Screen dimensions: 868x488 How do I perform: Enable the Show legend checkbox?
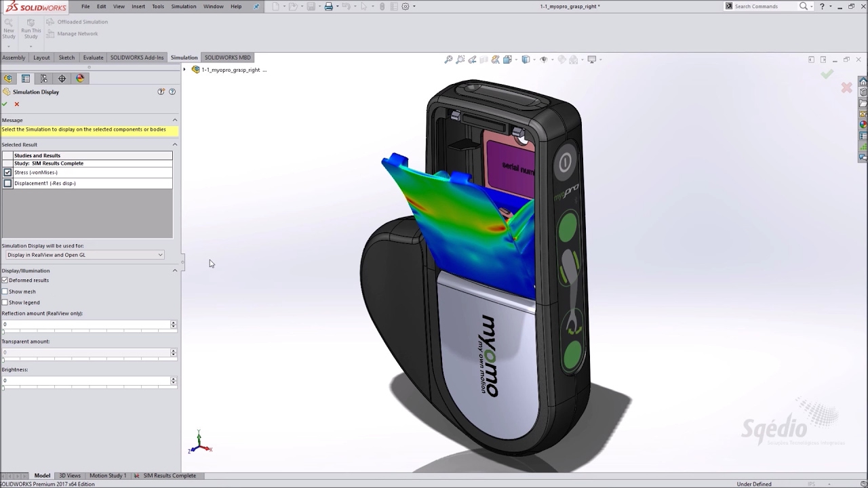[x=5, y=302]
